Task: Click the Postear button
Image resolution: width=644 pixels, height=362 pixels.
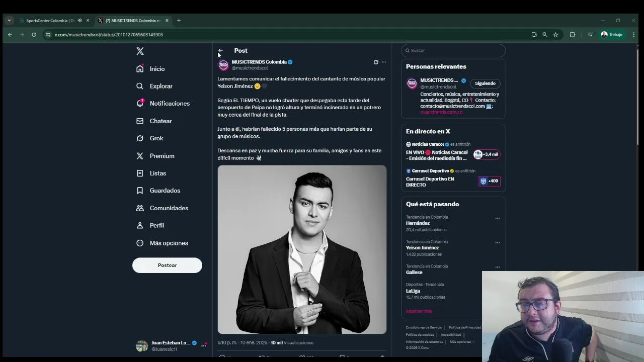Action: tap(167, 265)
